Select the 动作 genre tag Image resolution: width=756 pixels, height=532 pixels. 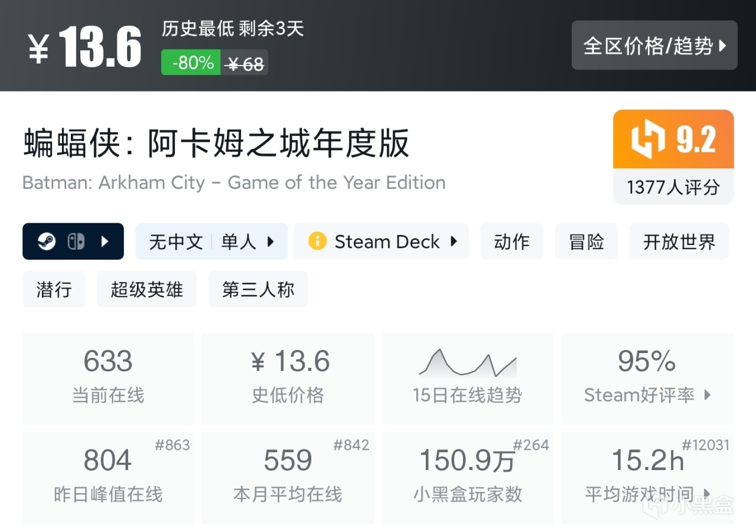511,241
